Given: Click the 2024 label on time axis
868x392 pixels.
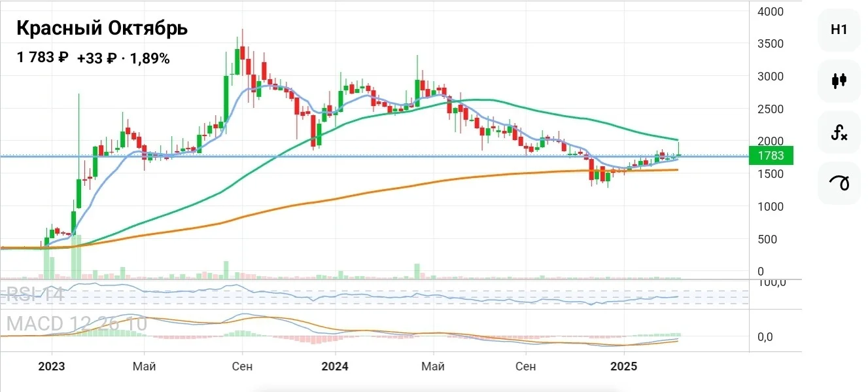Looking at the screenshot, I should (335, 366).
